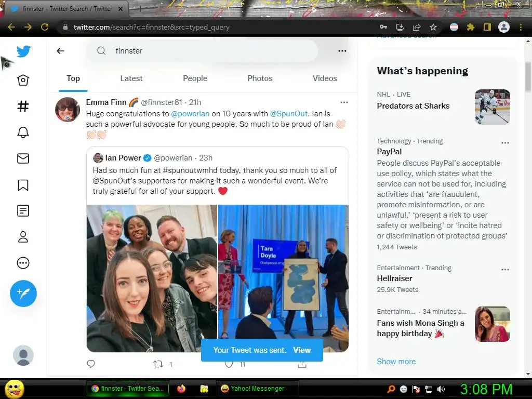Switch to Videos results tab
The width and height of the screenshot is (532, 399).
click(325, 78)
